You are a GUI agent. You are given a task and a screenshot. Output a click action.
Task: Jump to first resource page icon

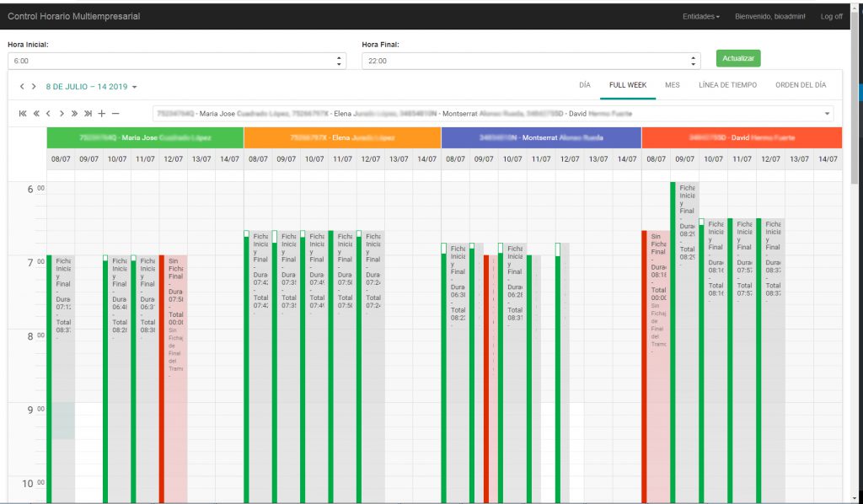(x=23, y=113)
